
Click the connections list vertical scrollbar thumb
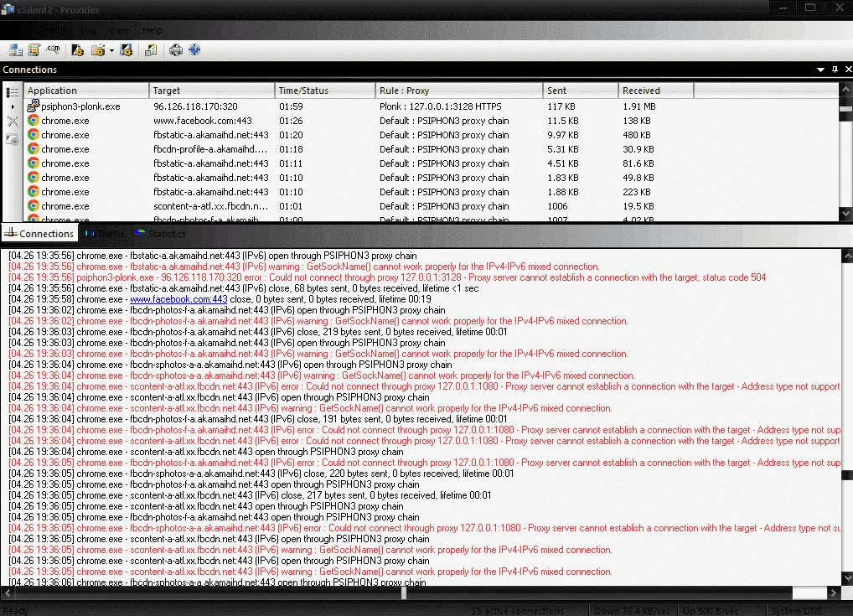coord(846,109)
